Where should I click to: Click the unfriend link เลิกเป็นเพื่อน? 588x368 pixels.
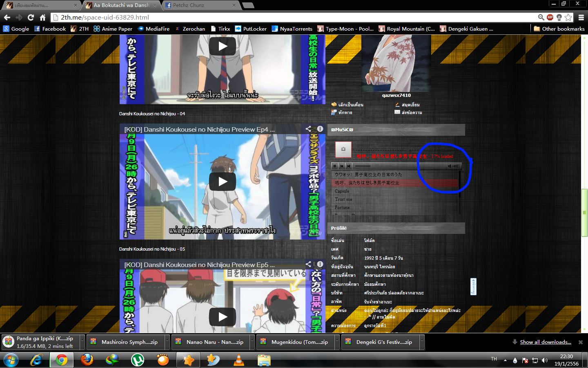click(x=351, y=105)
